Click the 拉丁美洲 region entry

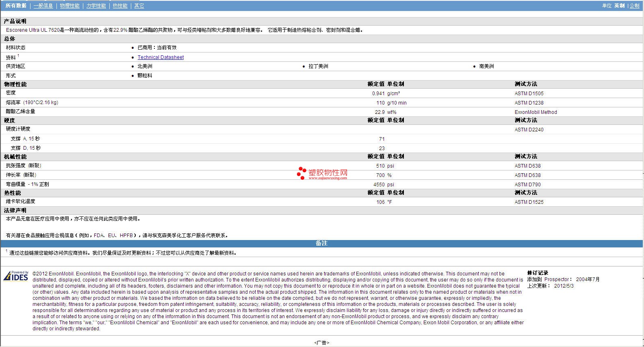coord(318,66)
